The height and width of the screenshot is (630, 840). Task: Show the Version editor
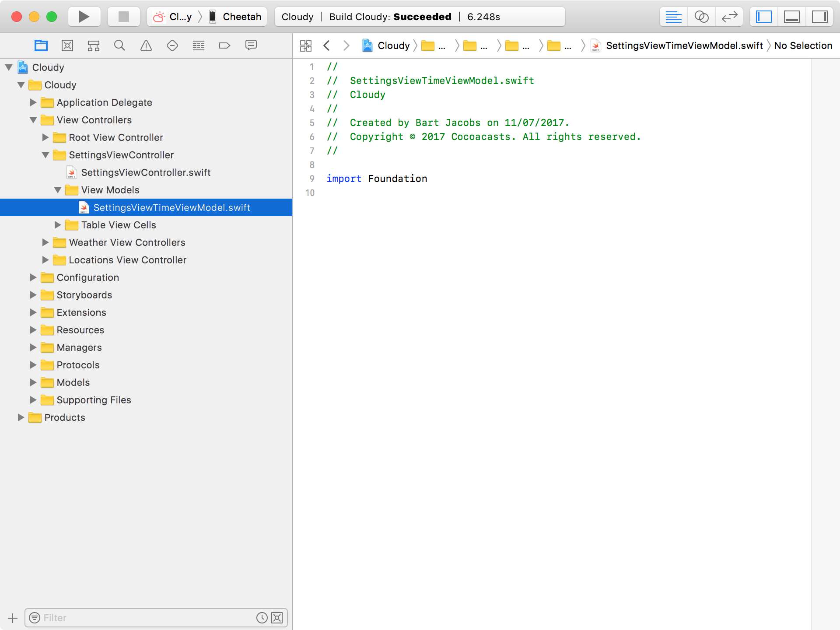(730, 17)
